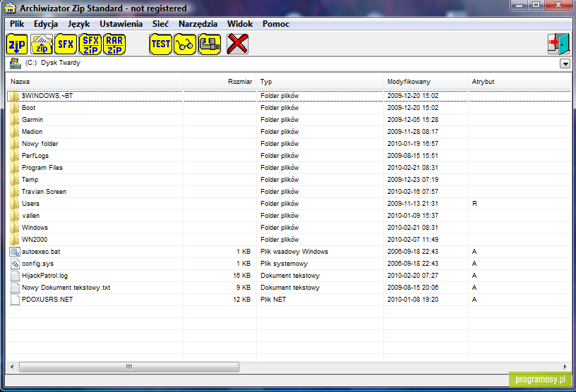576x392 pixels.
Task: Click the clamp compress toolbar icon
Action: click(x=210, y=44)
